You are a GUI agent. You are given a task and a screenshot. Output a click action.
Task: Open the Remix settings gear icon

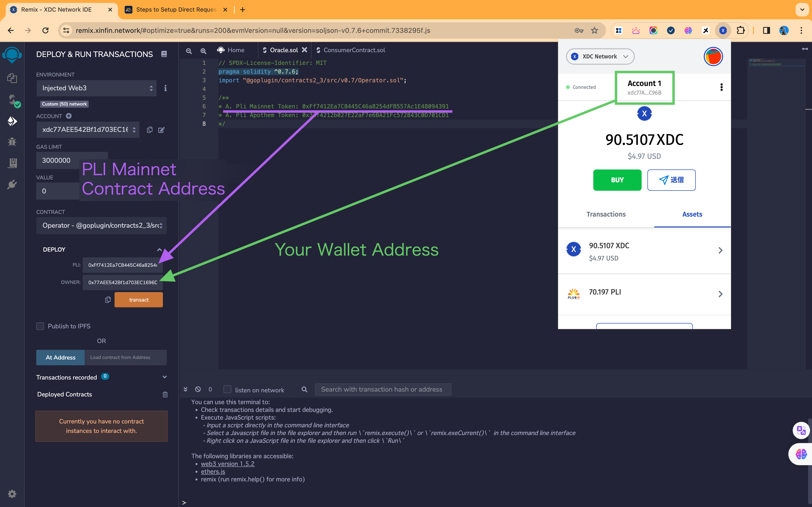12,493
